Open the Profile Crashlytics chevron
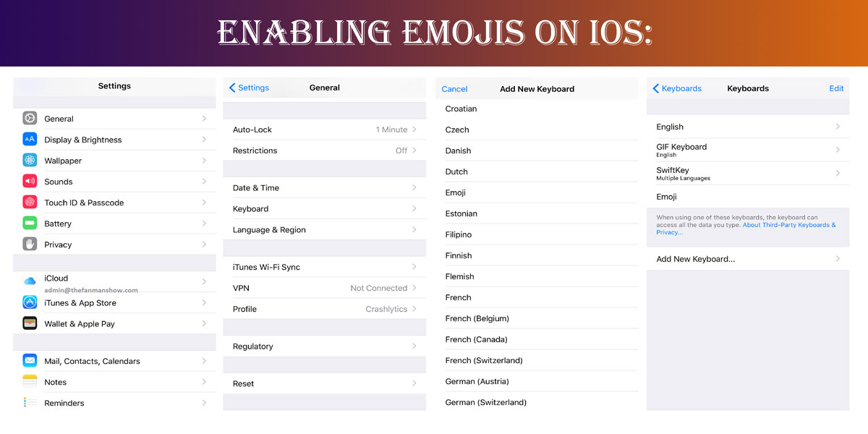Screen dimensions: 868x434 414,309
